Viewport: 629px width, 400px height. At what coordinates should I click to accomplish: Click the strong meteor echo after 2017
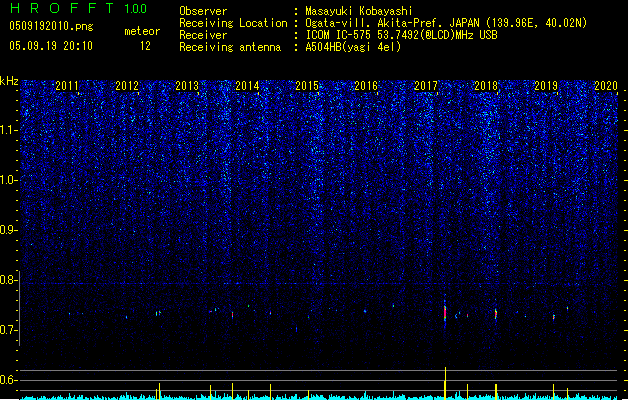pyautogui.click(x=445, y=313)
